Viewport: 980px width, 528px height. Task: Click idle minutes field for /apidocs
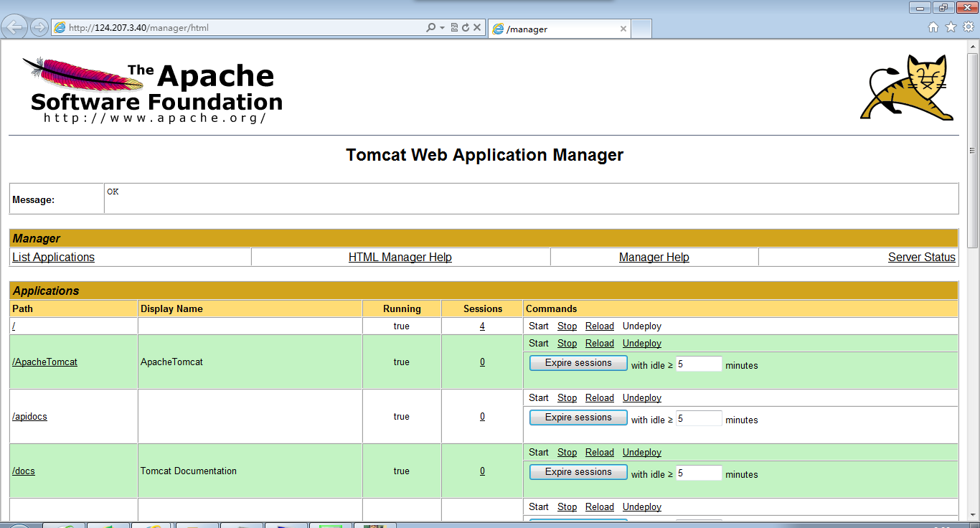[699, 419]
